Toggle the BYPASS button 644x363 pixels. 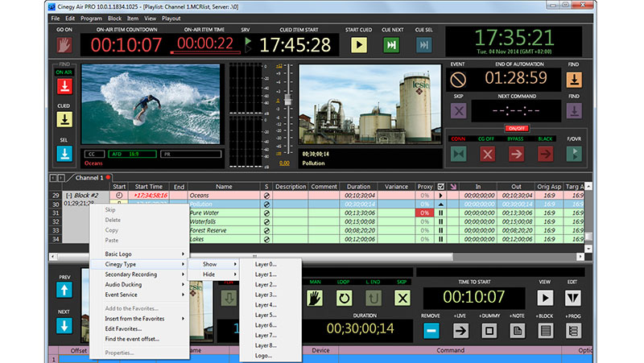pos(516,154)
